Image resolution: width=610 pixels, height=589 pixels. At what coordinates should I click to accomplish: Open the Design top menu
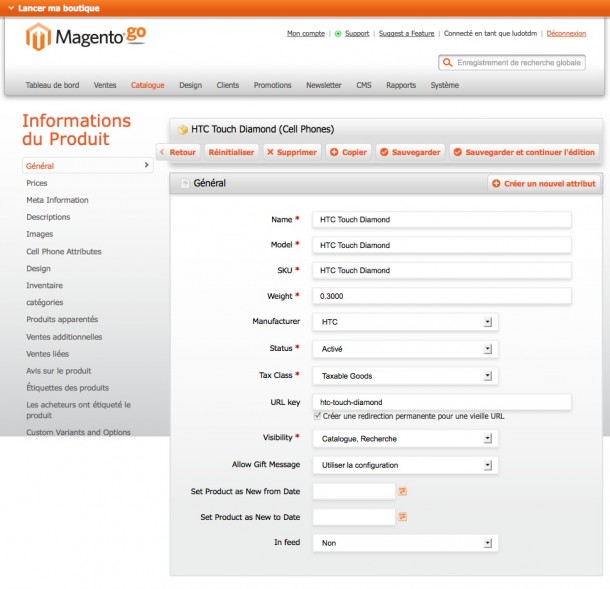pos(191,85)
